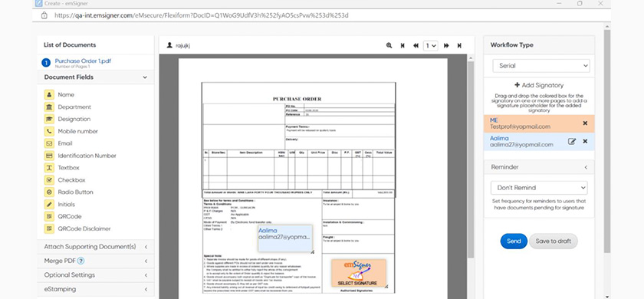
Task: Click the Designation field icon
Action: point(49,119)
